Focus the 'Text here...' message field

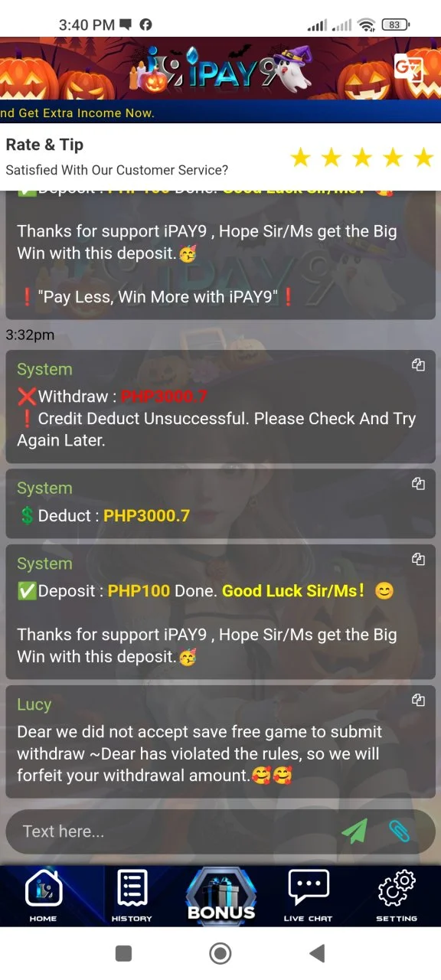tap(172, 831)
